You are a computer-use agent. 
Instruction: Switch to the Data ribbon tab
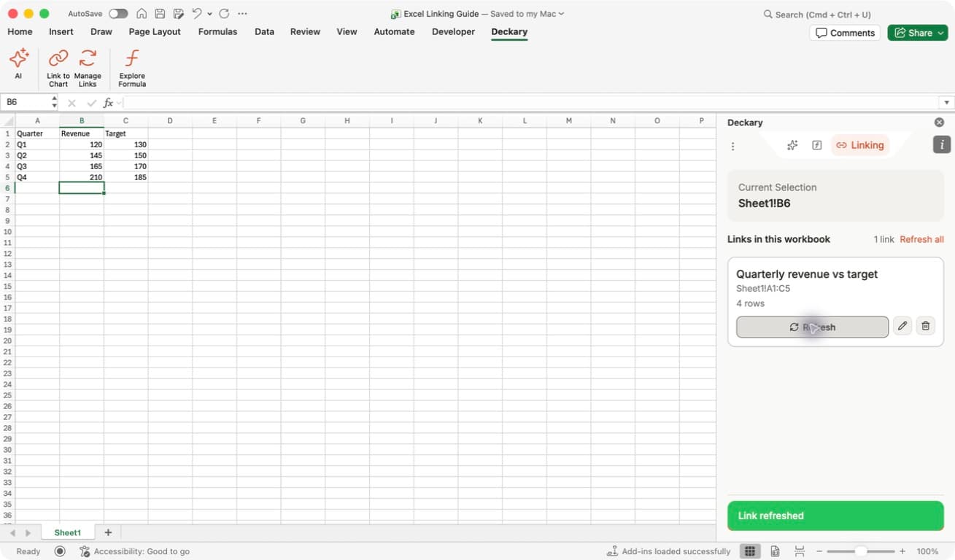coord(264,31)
